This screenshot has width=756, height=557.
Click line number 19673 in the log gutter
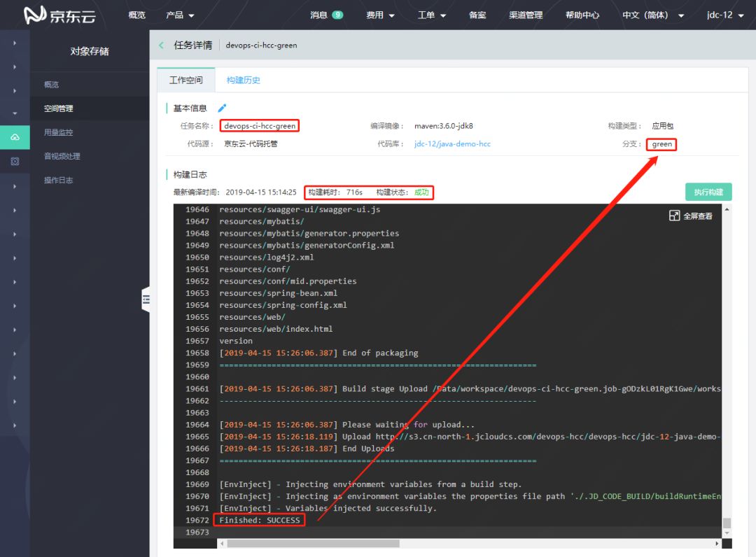[x=197, y=532]
